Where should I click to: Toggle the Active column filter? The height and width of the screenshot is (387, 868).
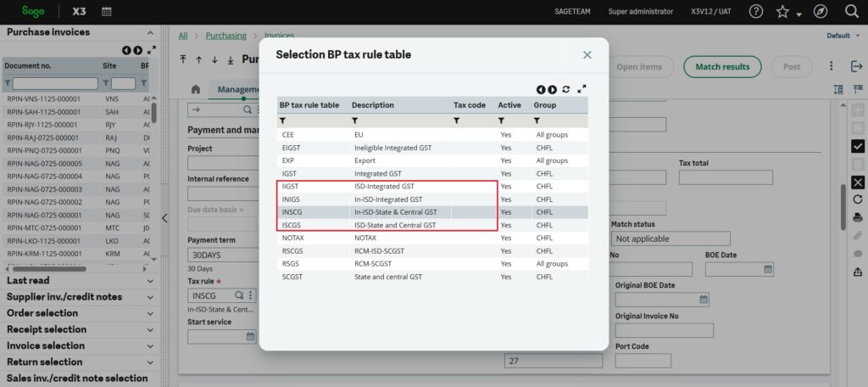[501, 121]
